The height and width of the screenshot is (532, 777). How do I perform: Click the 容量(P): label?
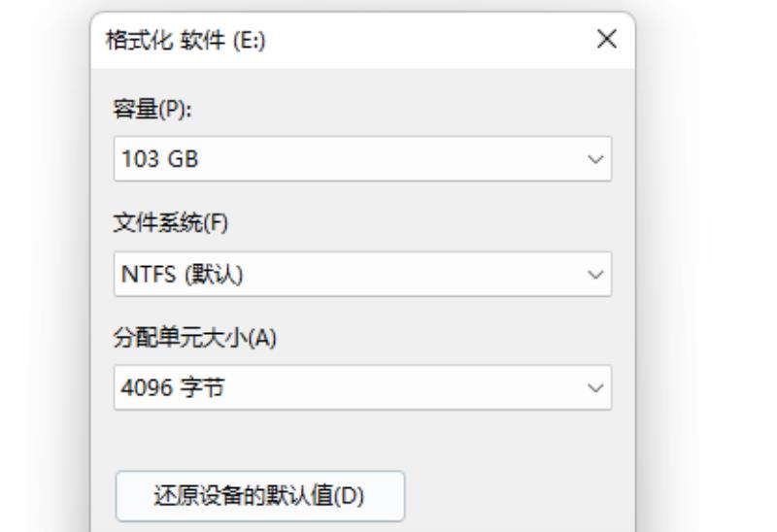pyautogui.click(x=152, y=109)
